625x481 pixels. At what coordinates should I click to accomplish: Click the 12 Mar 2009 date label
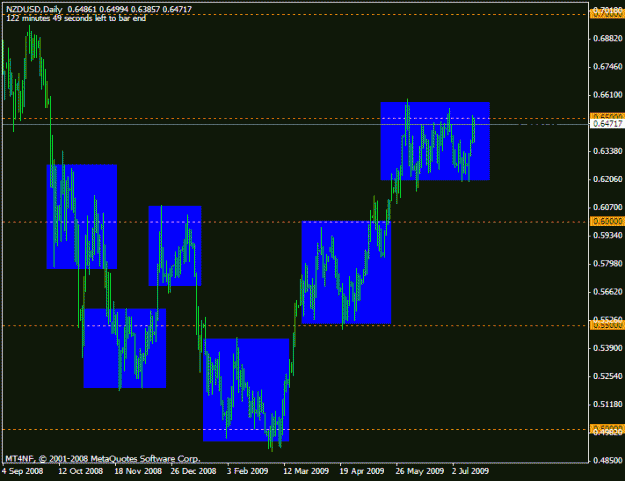tap(306, 471)
